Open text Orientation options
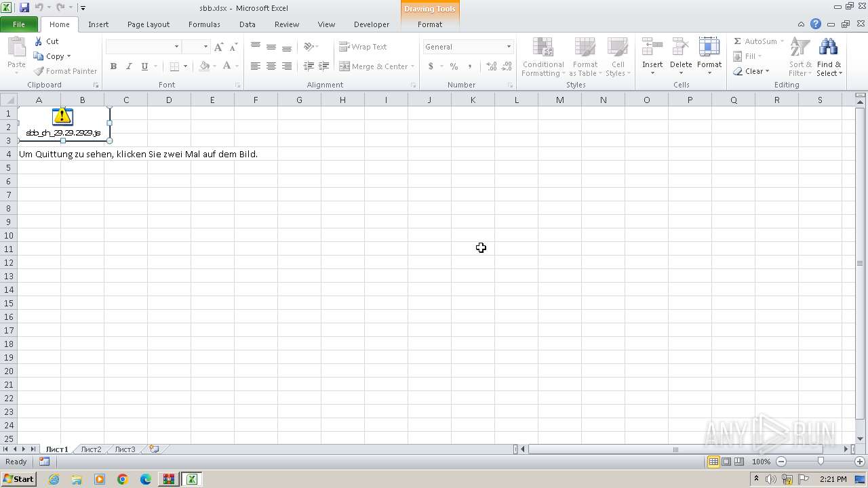Image resolution: width=868 pixels, height=488 pixels. pos(311,47)
